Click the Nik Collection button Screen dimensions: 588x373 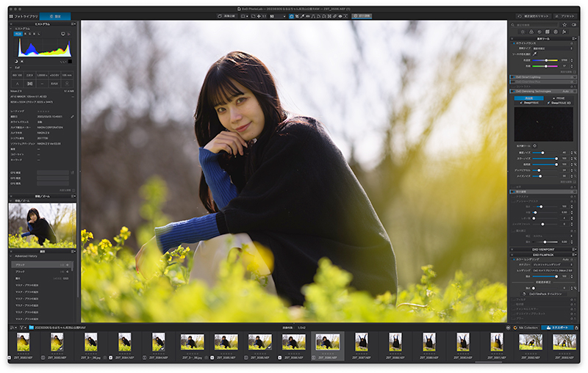point(526,327)
